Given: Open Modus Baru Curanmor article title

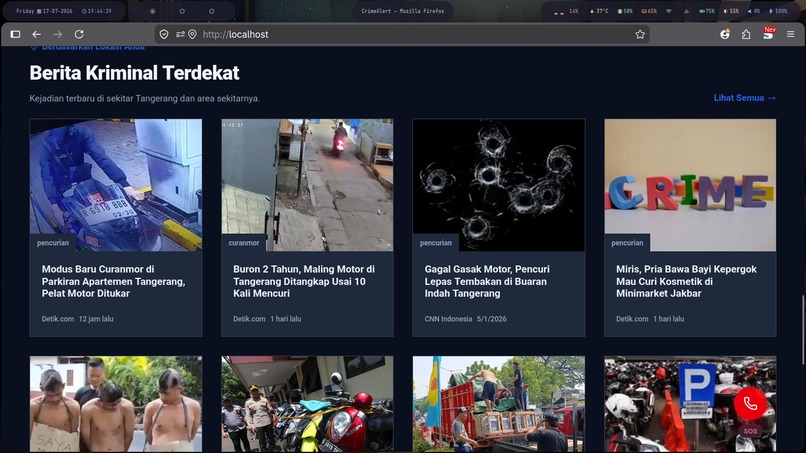Looking at the screenshot, I should 114,281.
